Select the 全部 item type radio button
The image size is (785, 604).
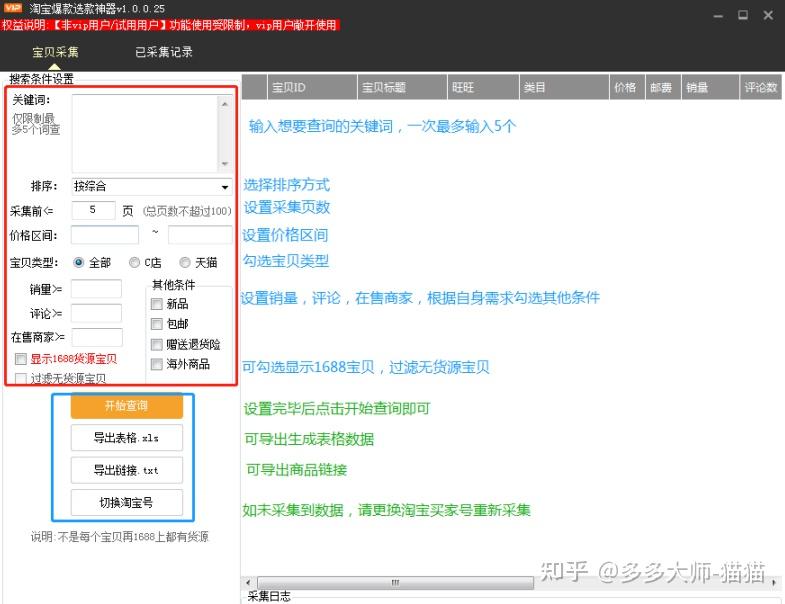tap(79, 263)
